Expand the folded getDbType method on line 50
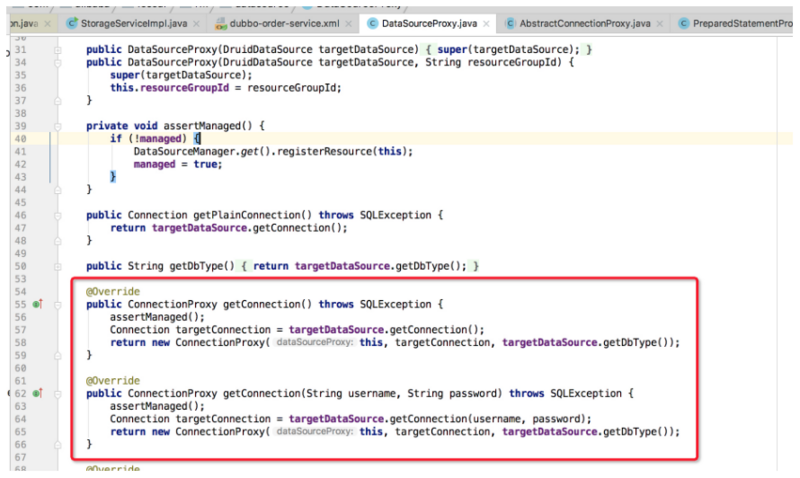 [x=58, y=266]
